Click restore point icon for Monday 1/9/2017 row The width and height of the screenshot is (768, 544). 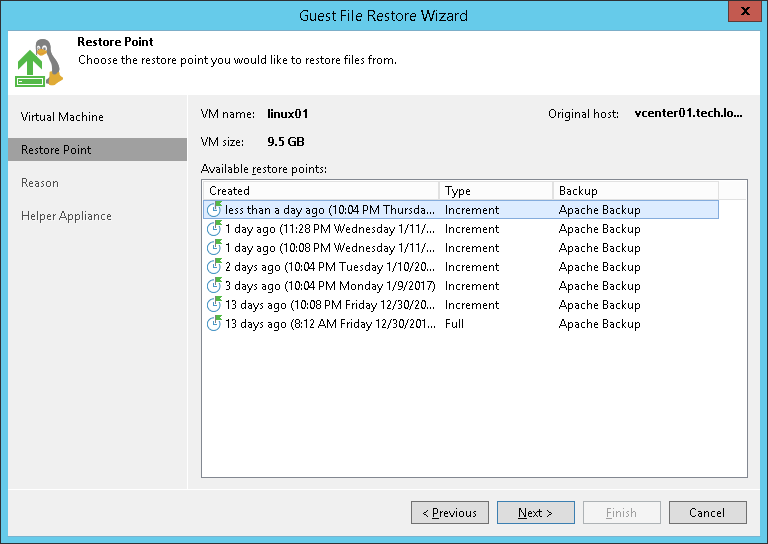[x=214, y=285]
